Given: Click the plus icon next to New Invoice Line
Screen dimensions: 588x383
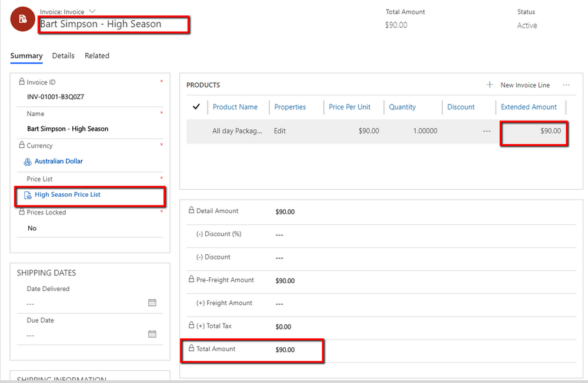Looking at the screenshot, I should 489,85.
